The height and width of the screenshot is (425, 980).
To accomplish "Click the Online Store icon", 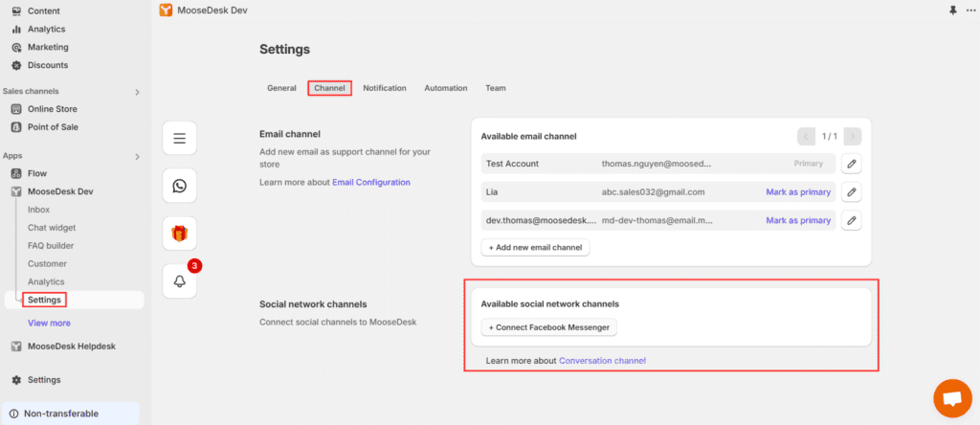I will (x=17, y=109).
